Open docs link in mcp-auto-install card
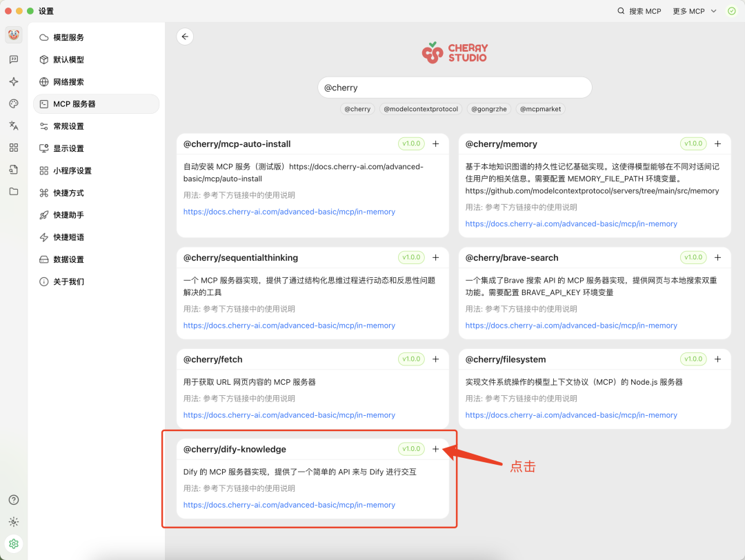This screenshot has height=560, width=745. point(289,212)
